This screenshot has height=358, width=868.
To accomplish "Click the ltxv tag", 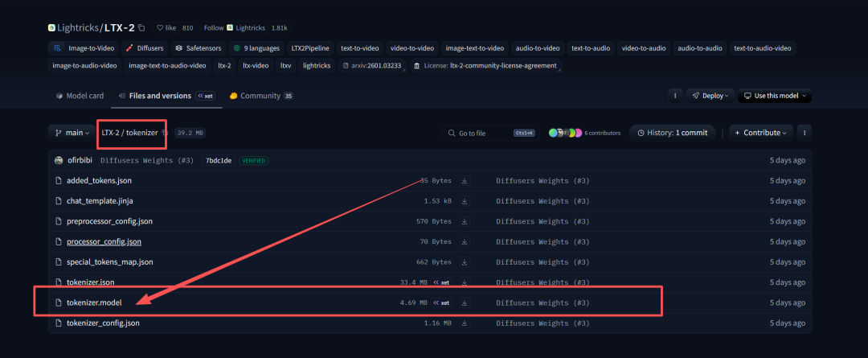I will point(285,65).
